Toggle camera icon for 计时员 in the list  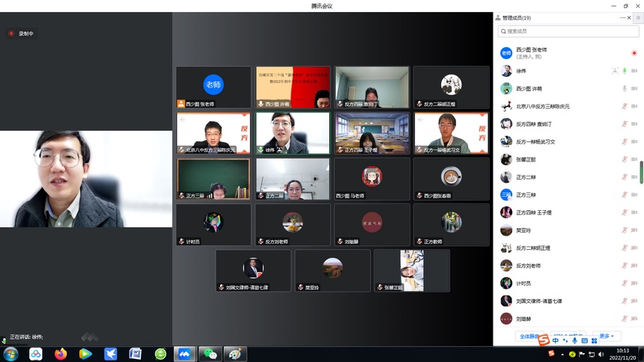[x=634, y=283]
